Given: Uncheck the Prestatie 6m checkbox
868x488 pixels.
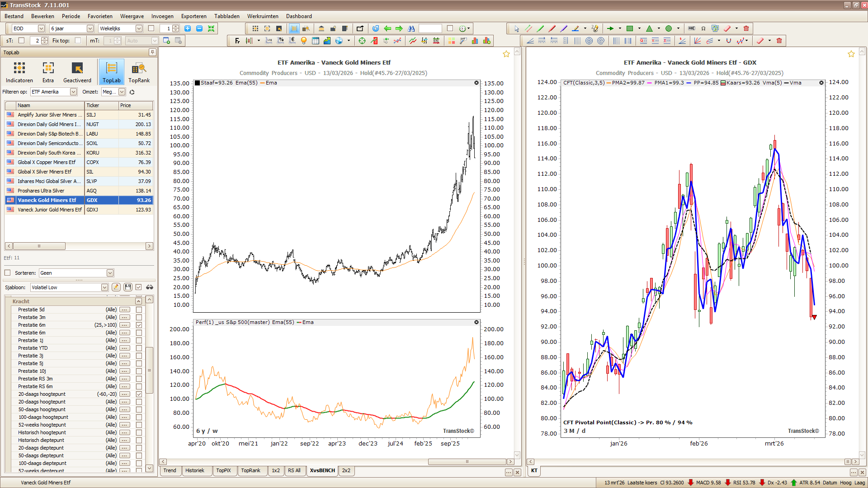Looking at the screenshot, I should coord(139,325).
